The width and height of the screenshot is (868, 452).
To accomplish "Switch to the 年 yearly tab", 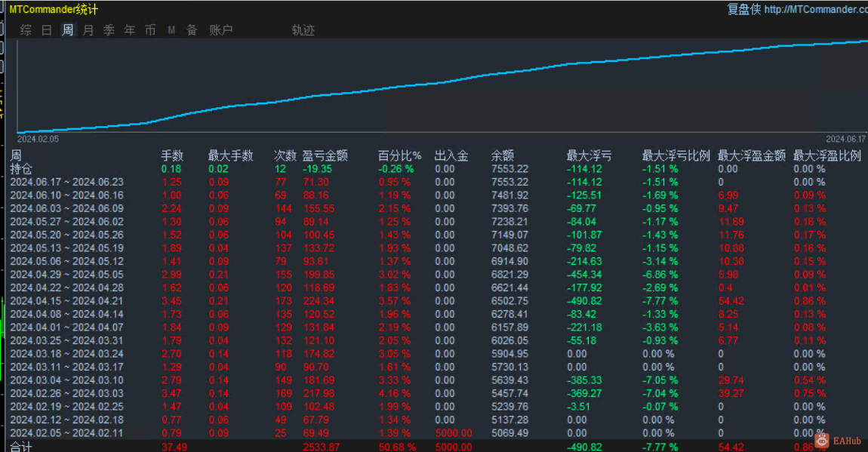I will point(130,30).
